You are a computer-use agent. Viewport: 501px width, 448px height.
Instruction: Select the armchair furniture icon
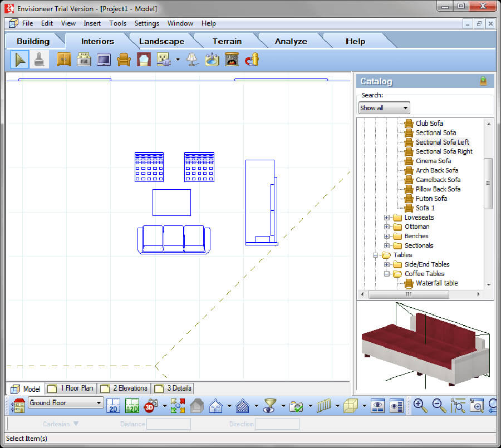tap(124, 60)
